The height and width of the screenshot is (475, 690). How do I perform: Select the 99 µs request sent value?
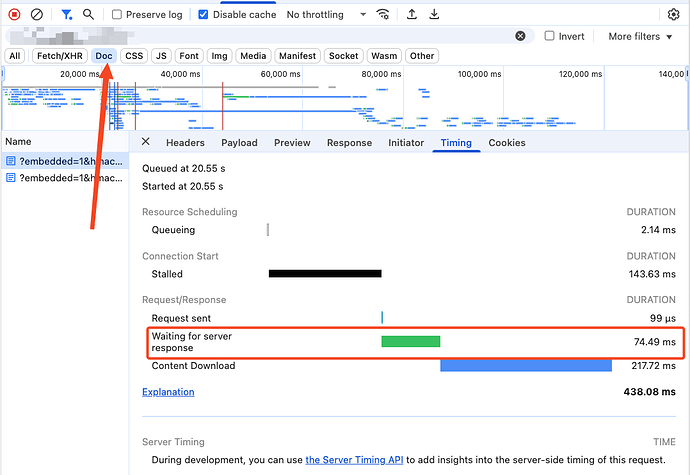point(663,318)
